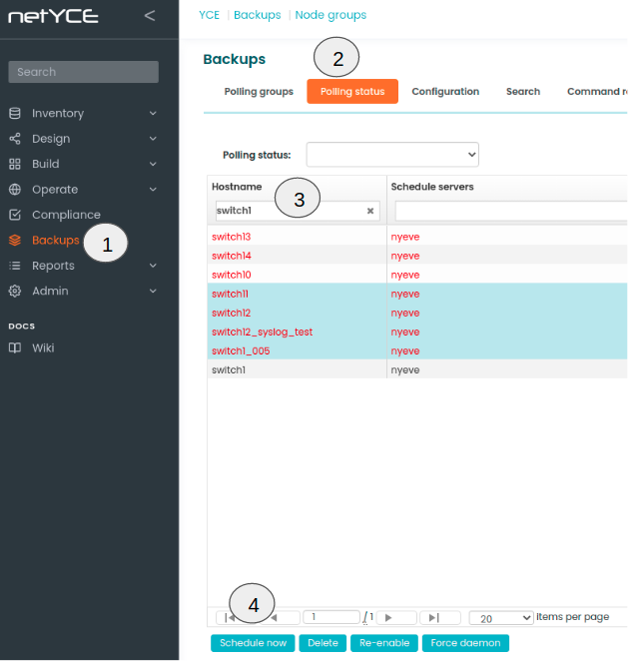
Task: Click the Admin gear icon
Action: click(x=15, y=291)
